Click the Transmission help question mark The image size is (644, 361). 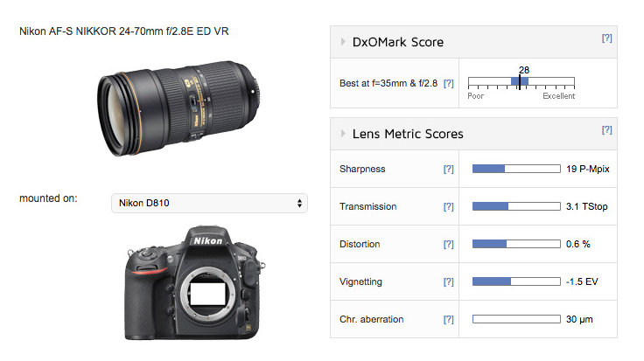(x=449, y=207)
